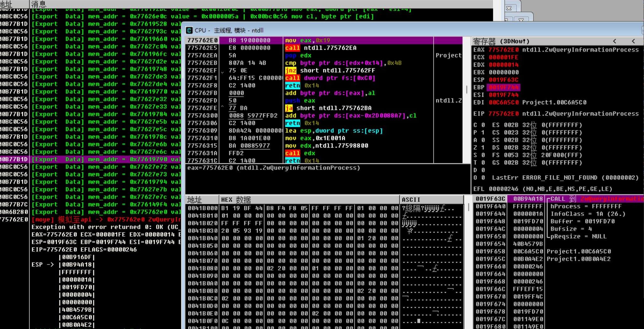Select the 'push eax' instruction row
This screenshot has height=329, width=644.
coord(324,101)
